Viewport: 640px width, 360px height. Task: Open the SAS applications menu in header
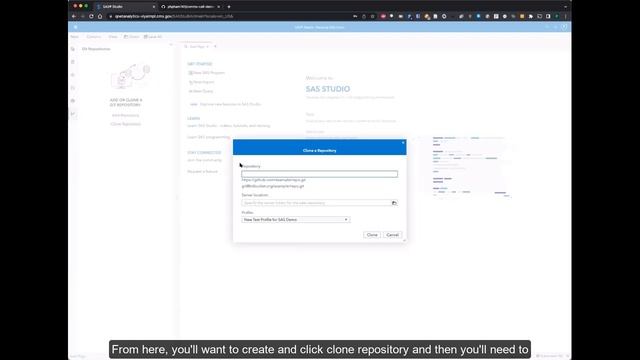point(76,27)
